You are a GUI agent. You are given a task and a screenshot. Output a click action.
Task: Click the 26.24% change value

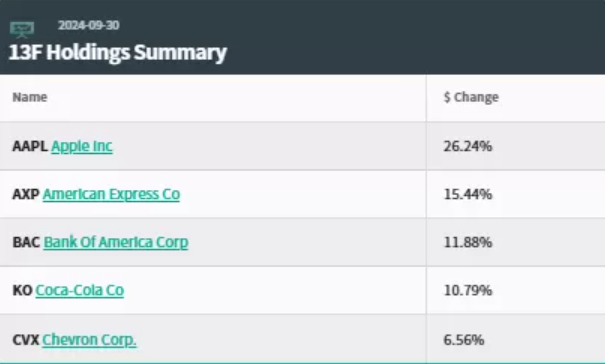point(468,146)
